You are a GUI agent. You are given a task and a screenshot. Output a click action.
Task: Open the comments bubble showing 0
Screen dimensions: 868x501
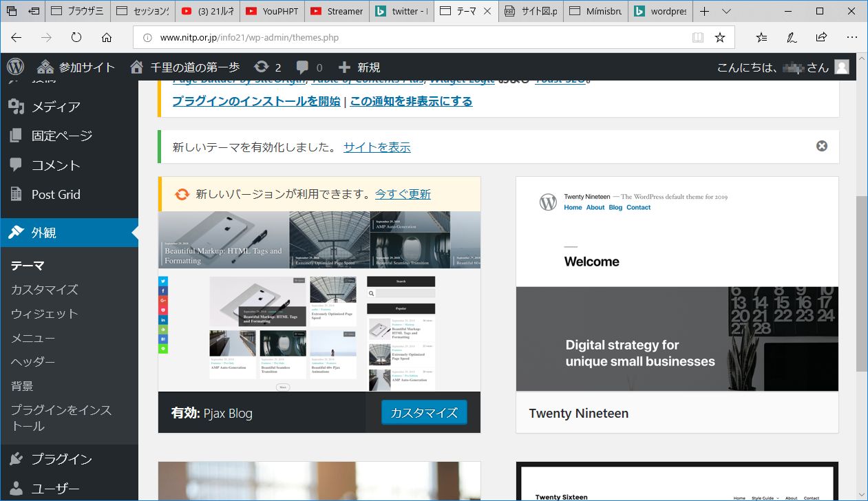tap(309, 67)
